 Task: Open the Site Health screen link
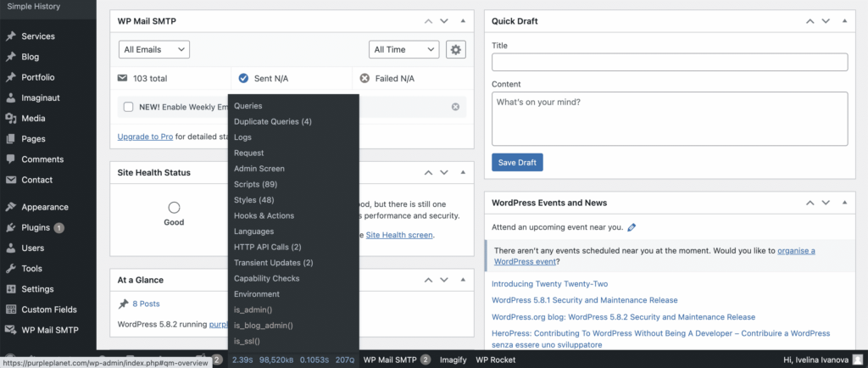tap(398, 235)
